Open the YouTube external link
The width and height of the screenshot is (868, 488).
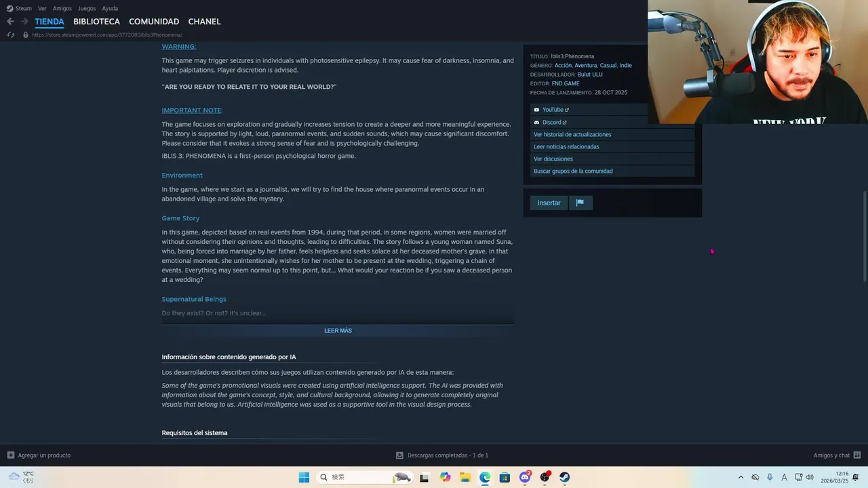pos(555,110)
